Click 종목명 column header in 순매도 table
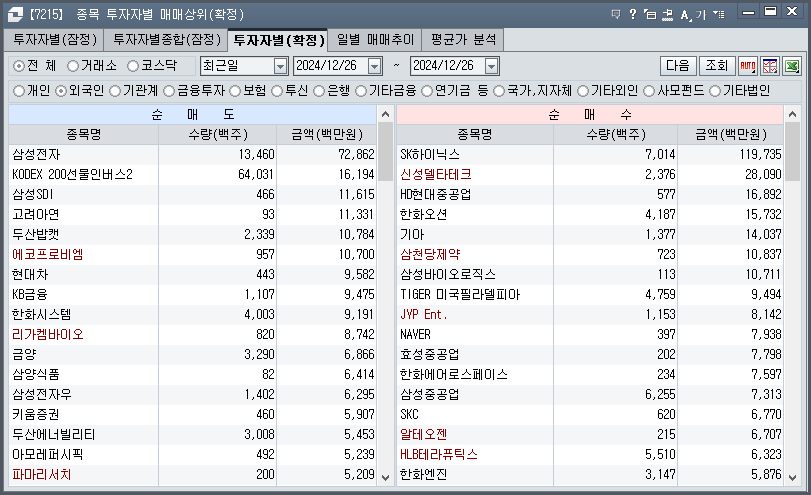This screenshot has height=495, width=811. pyautogui.click(x=83, y=134)
